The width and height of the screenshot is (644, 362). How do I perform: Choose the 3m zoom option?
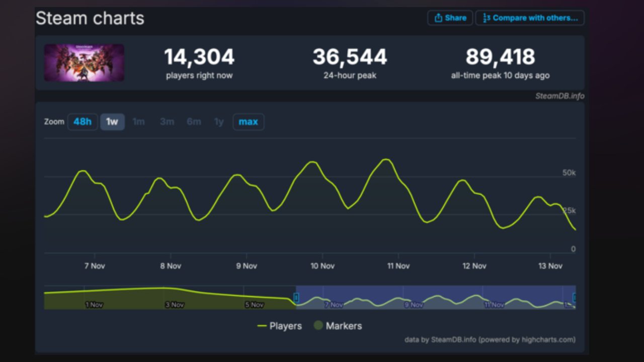pos(167,122)
